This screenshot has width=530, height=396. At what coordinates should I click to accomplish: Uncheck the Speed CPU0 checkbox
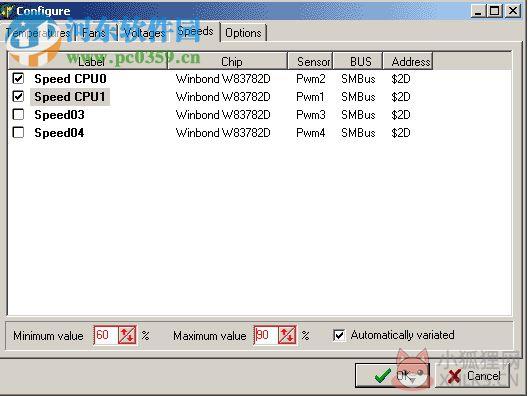click(18, 78)
